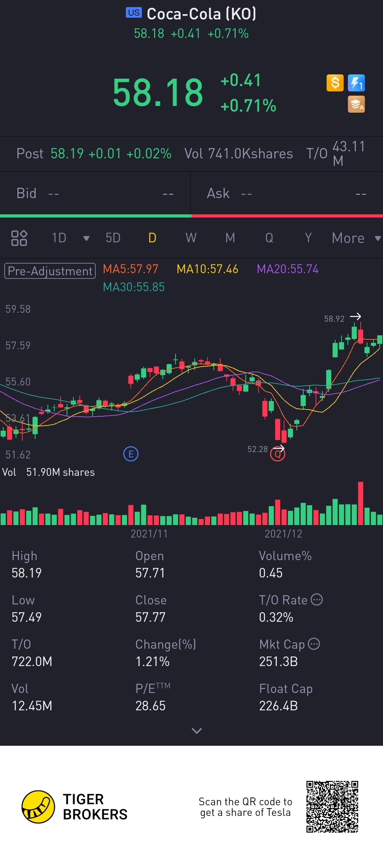
Task: Tap the Close 57.77 value
Action: pyautogui.click(x=150, y=617)
